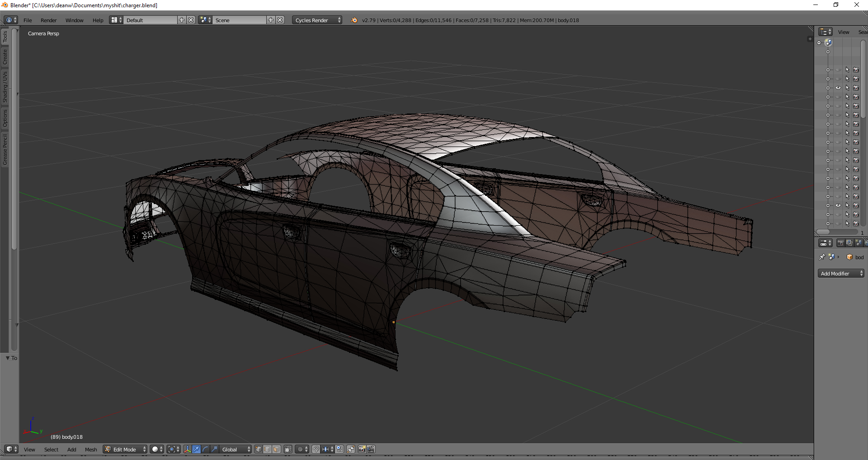Expand the Global transform orientation dropdown
The height and width of the screenshot is (460, 868).
[235, 449]
